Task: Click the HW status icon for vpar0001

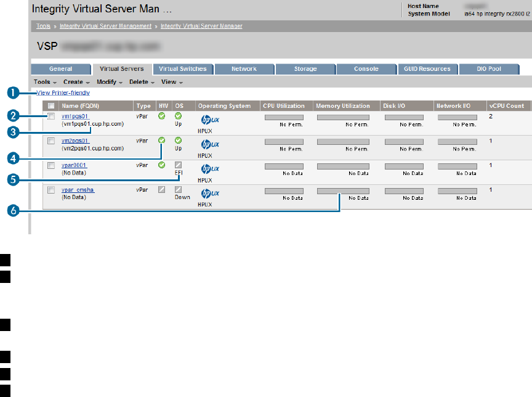Action: click(161, 165)
